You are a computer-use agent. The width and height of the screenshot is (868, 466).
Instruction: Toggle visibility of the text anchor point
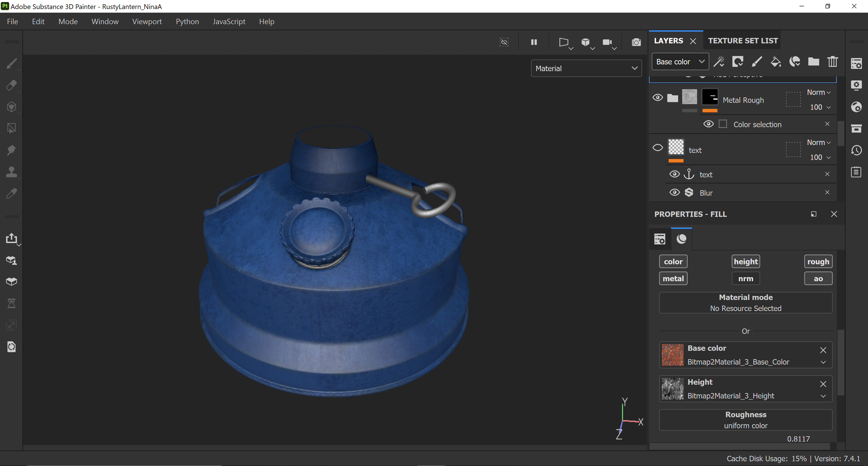(674, 174)
